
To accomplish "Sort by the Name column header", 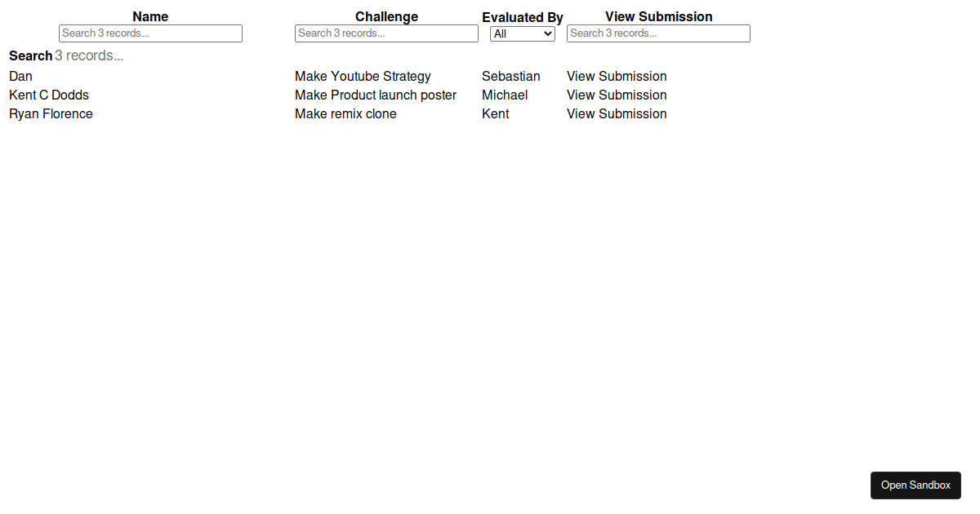I will [150, 16].
